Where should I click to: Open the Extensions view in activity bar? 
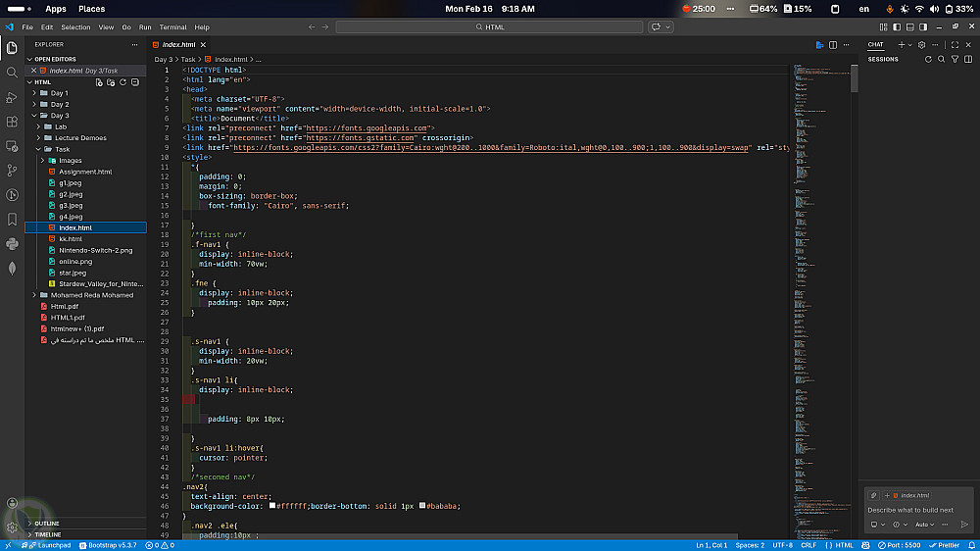coord(12,121)
